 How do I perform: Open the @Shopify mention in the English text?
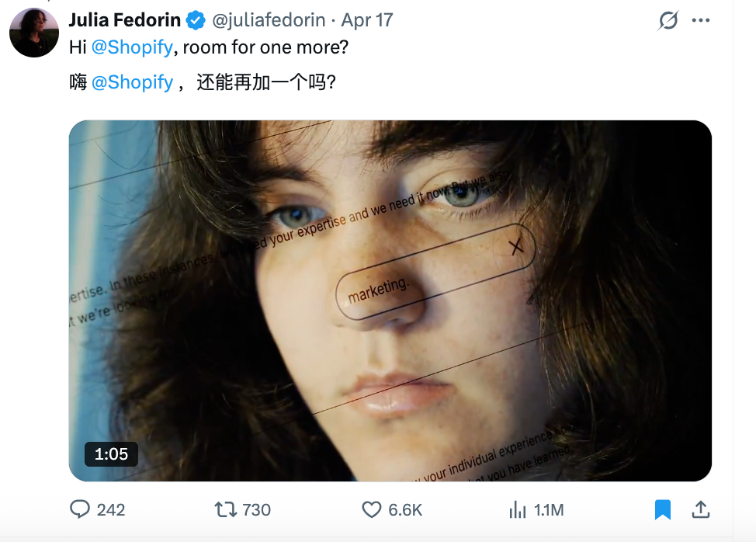click(x=132, y=47)
